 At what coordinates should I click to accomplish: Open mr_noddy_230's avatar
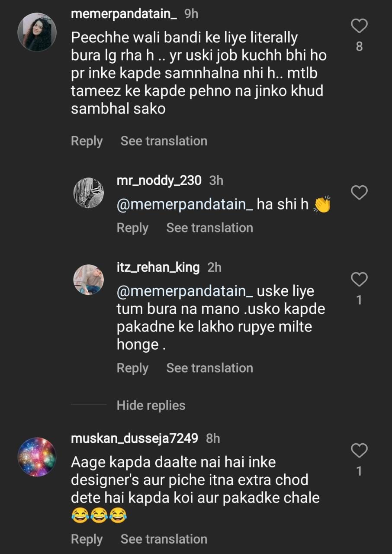88,193
